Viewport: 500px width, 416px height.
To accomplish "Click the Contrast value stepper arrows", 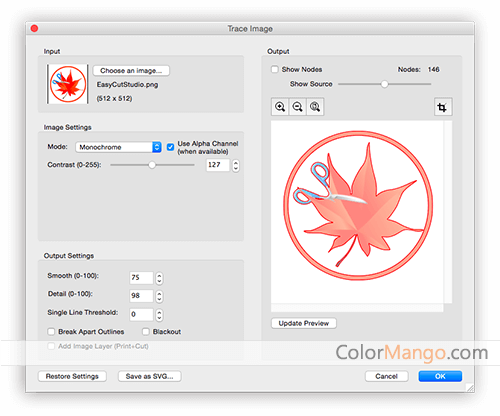I will pos(236,165).
